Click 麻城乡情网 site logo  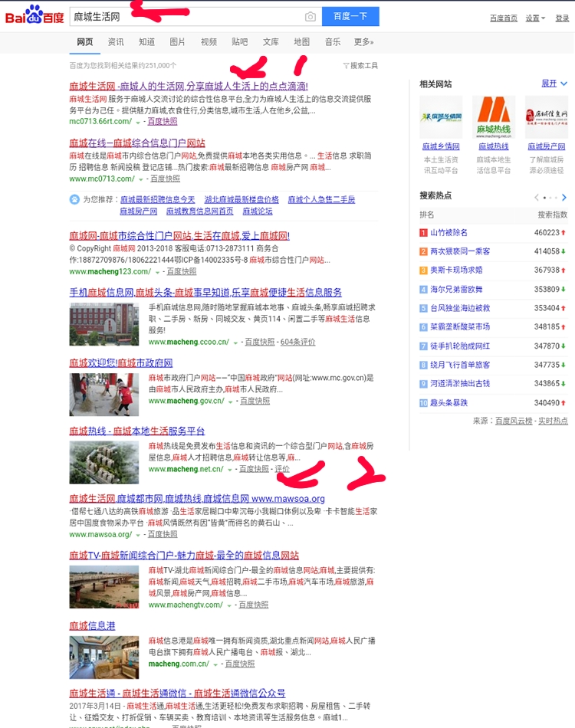point(442,117)
